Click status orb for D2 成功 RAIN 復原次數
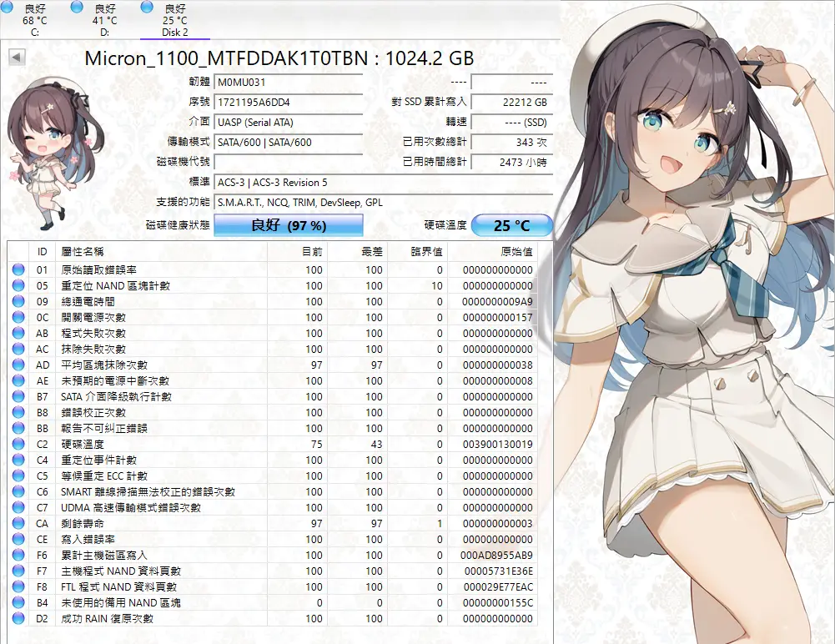The image size is (835, 644). 18,619
